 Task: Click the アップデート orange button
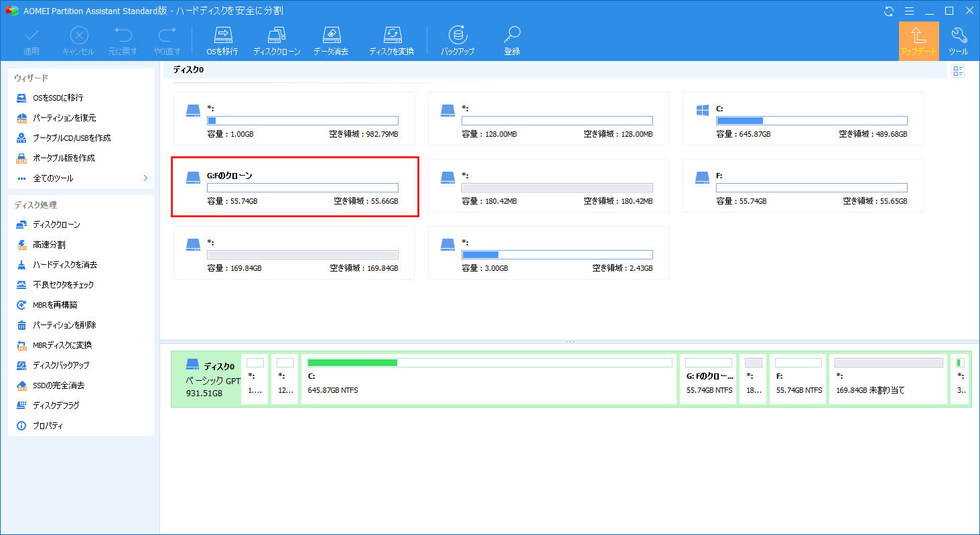918,41
